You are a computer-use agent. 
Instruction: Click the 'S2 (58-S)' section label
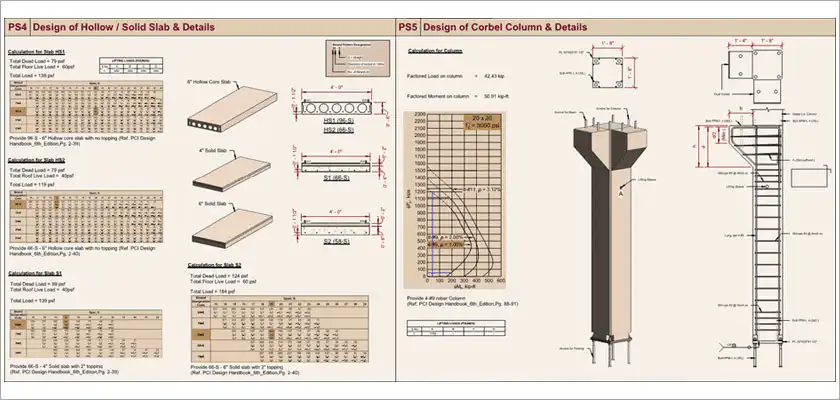pyautogui.click(x=336, y=241)
